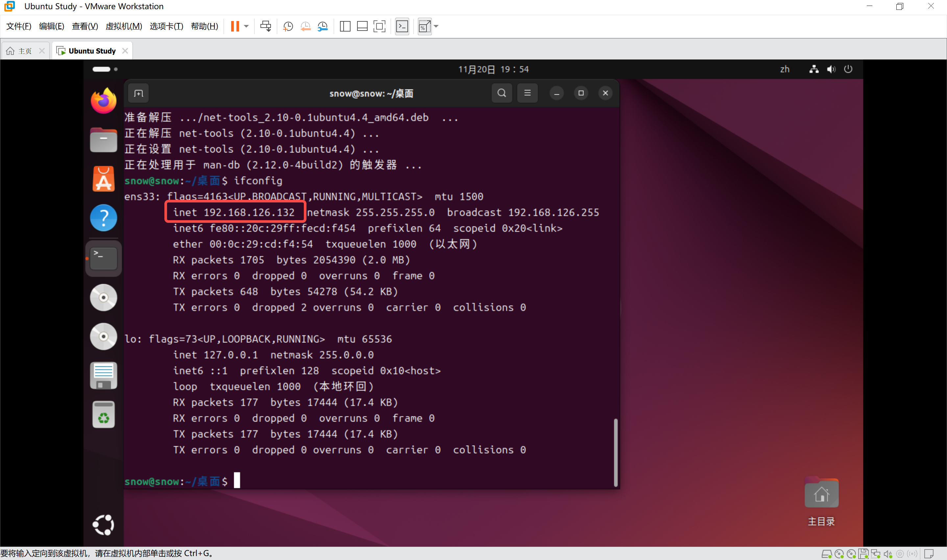Open new terminal tab icon
947x560 pixels.
138,93
